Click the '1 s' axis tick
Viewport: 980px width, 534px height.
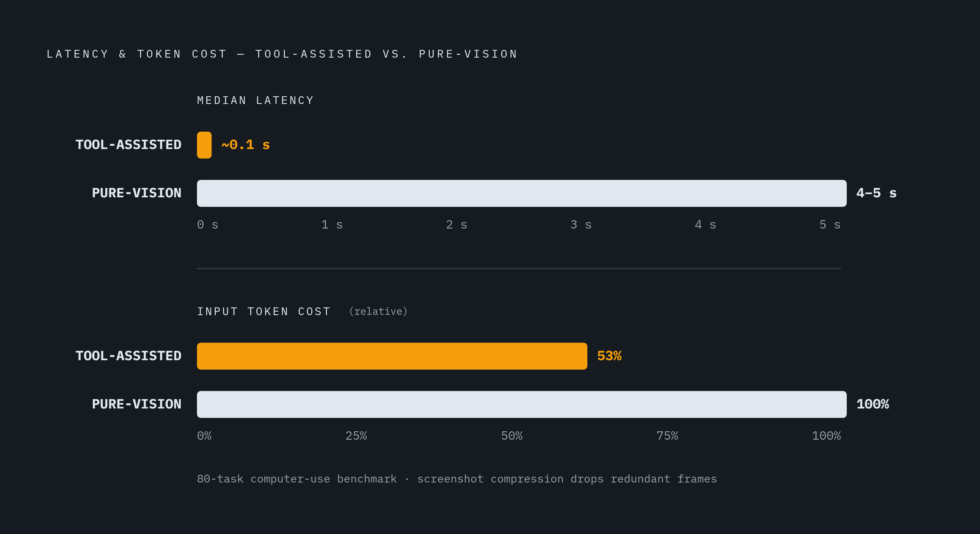click(x=332, y=225)
